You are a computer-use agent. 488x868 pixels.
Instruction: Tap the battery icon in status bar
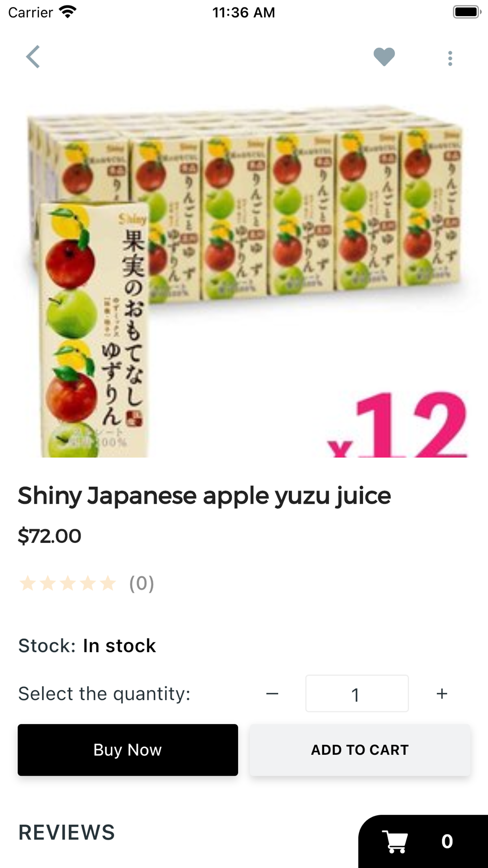(x=467, y=12)
